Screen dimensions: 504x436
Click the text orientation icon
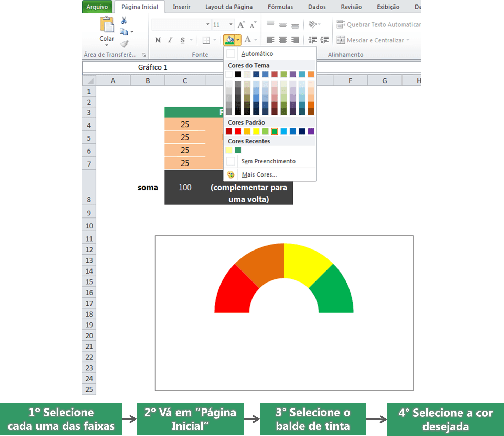[x=312, y=24]
